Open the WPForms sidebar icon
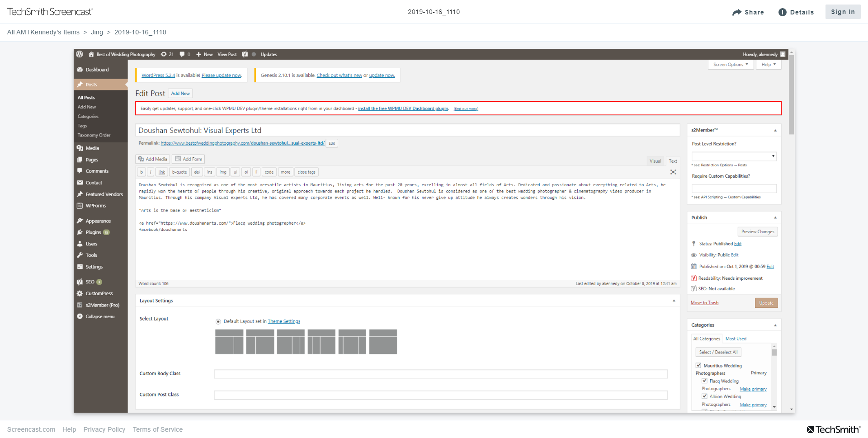Image resolution: width=868 pixels, height=438 pixels. (x=80, y=206)
